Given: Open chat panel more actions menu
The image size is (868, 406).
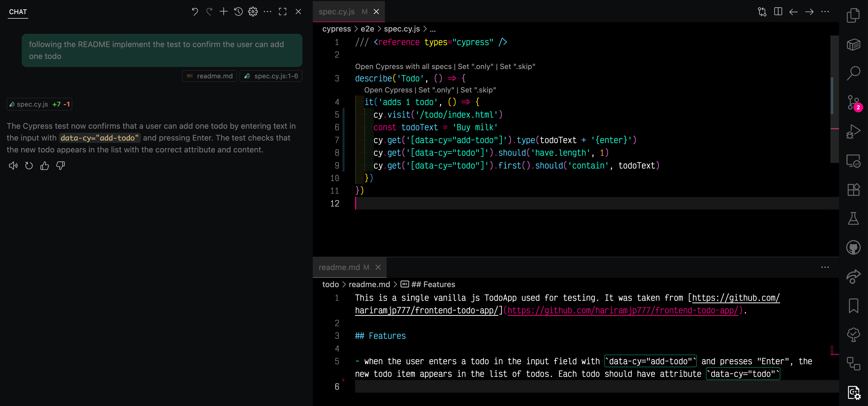Looking at the screenshot, I should pyautogui.click(x=268, y=12).
